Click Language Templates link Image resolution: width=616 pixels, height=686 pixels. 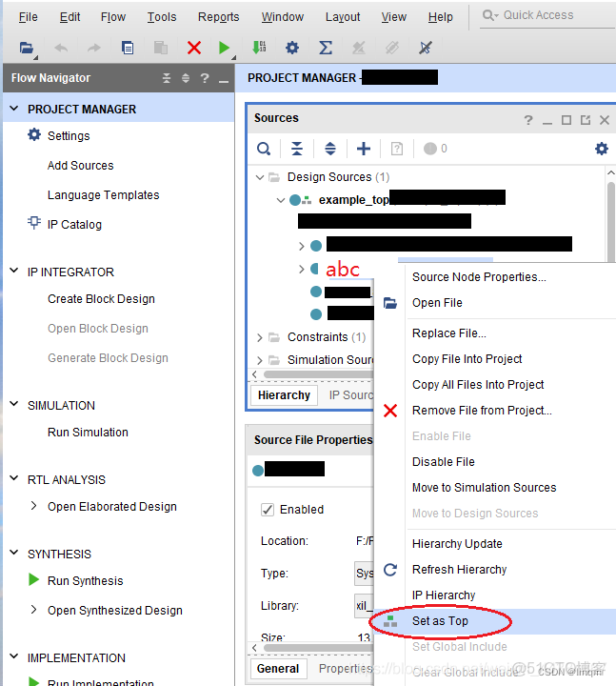coord(103,195)
